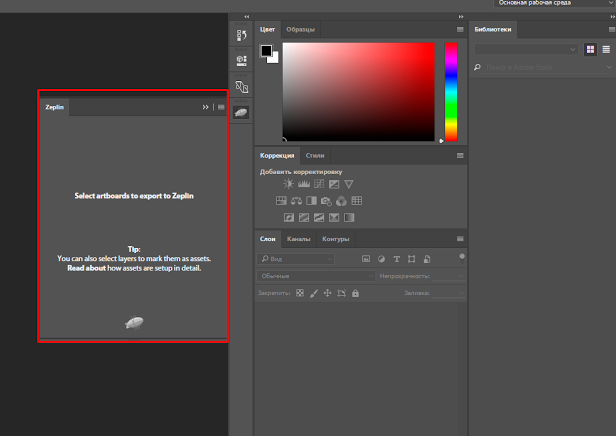Filter layers by type layers
Screen dimensions: 616x436
point(396,259)
